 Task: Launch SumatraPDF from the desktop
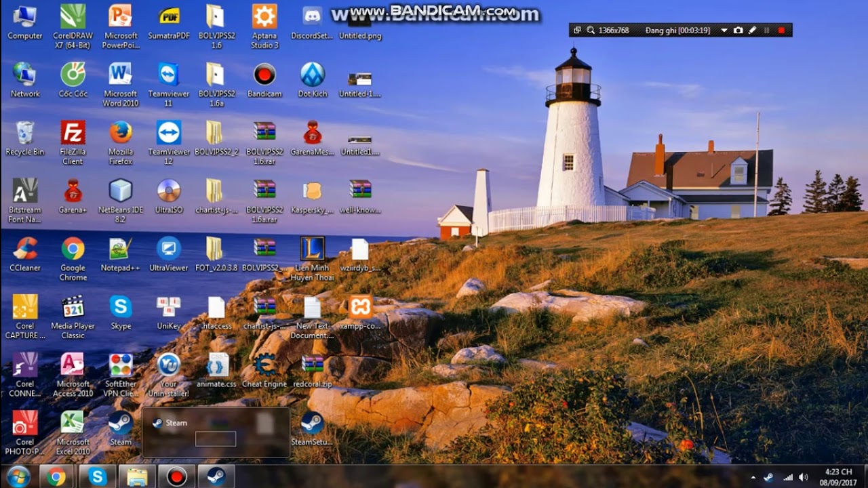[169, 22]
